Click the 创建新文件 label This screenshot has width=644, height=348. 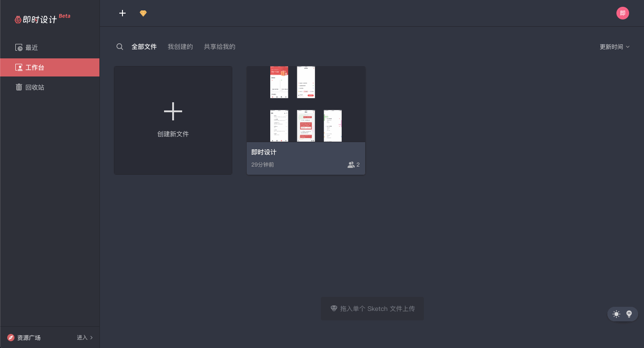(x=173, y=134)
